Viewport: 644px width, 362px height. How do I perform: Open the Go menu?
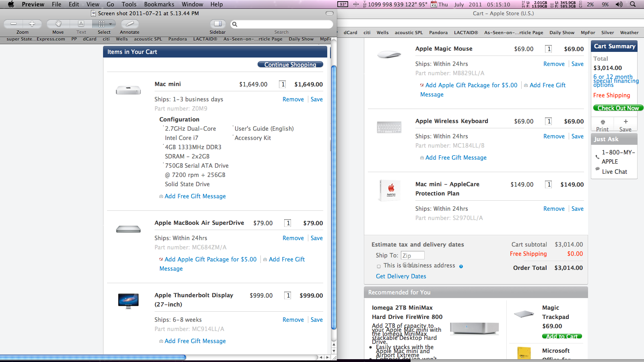click(x=110, y=4)
